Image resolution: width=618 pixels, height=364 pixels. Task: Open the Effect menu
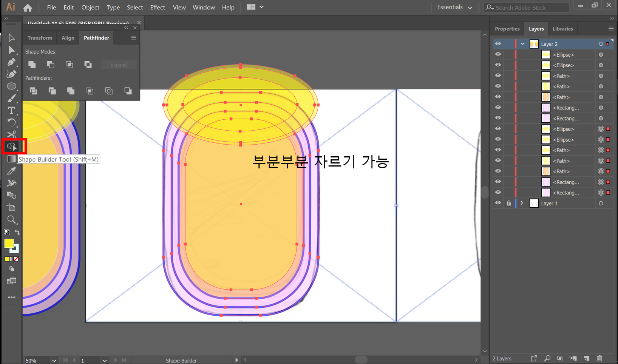[158, 7]
